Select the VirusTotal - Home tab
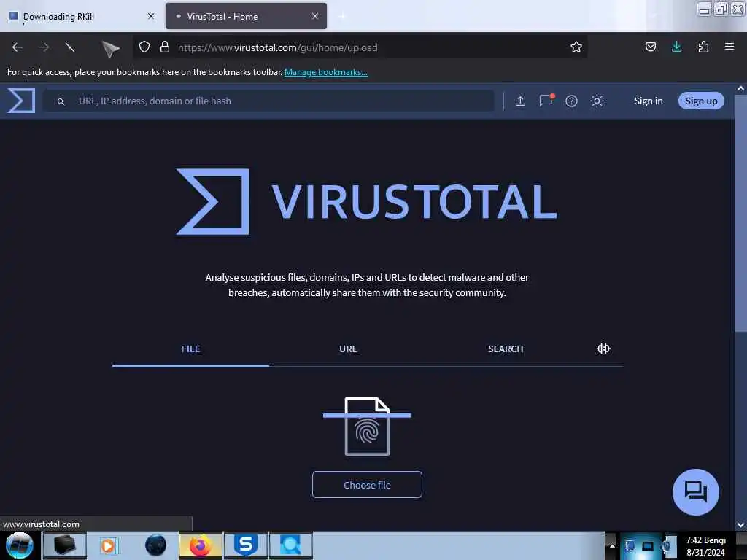Image resolution: width=747 pixels, height=560 pixels. coord(246,17)
